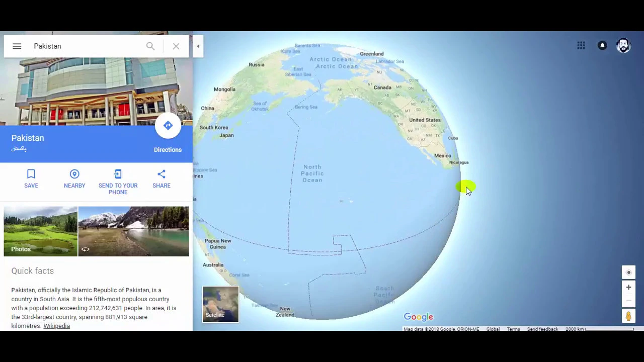Click the Mexico map label
Screen dimensions: 644x362
click(x=443, y=156)
